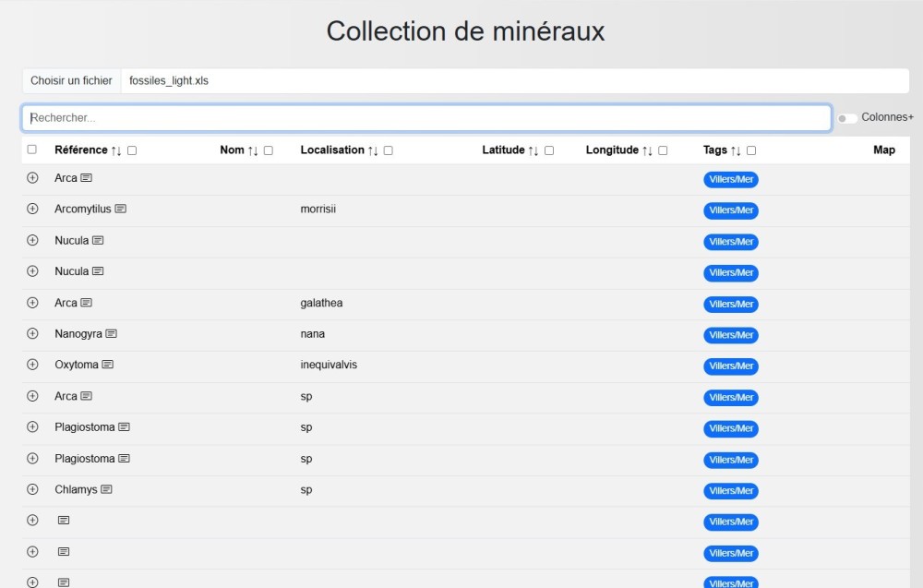This screenshot has height=588, width=923.
Task: Click the Choisir un fichier button
Action: pos(71,81)
